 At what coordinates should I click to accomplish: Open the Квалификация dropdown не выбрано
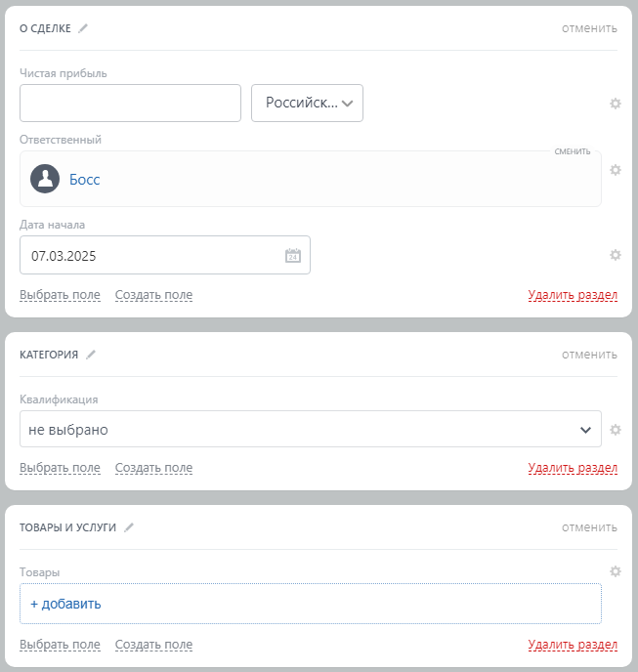[x=310, y=429]
